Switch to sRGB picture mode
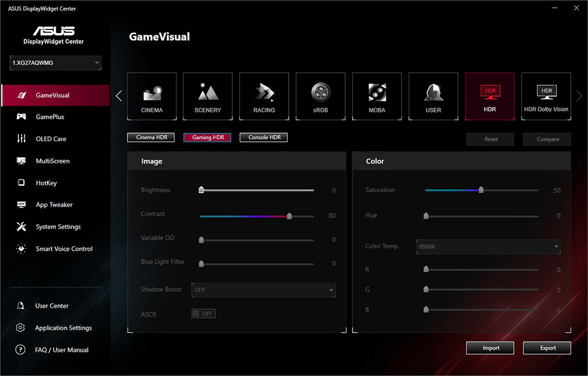 [x=320, y=97]
